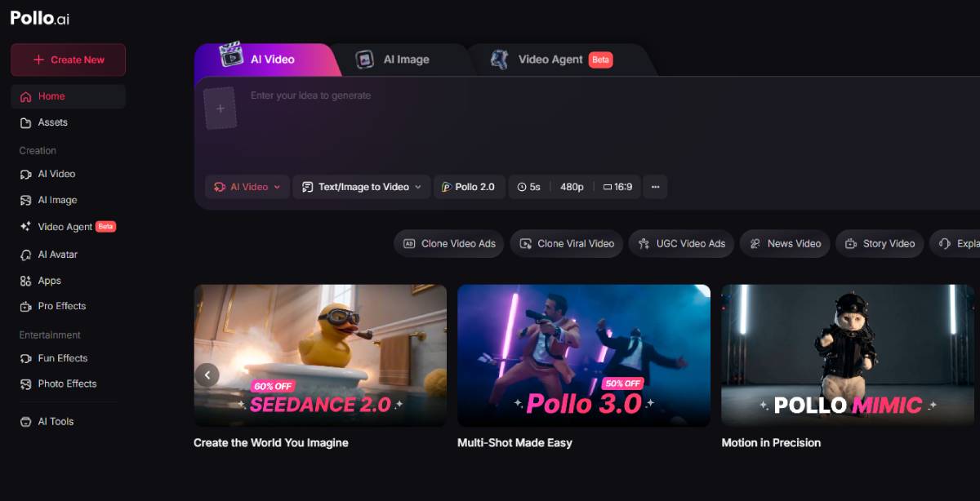
Task: Open the three-dot more options button
Action: [x=655, y=187]
